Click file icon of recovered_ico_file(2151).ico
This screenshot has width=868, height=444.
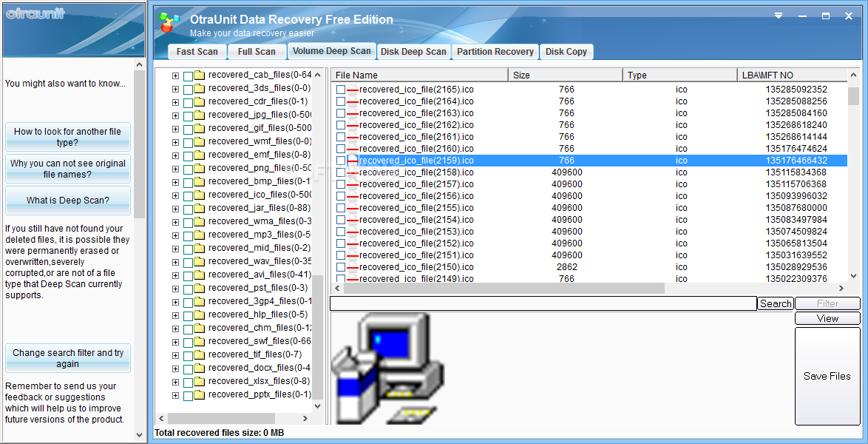353,255
